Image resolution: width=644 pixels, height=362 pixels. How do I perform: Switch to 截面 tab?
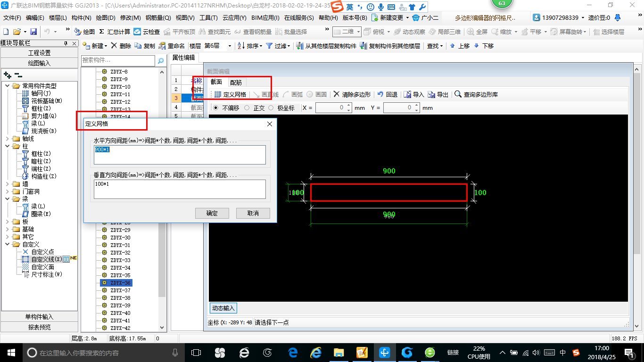(216, 82)
